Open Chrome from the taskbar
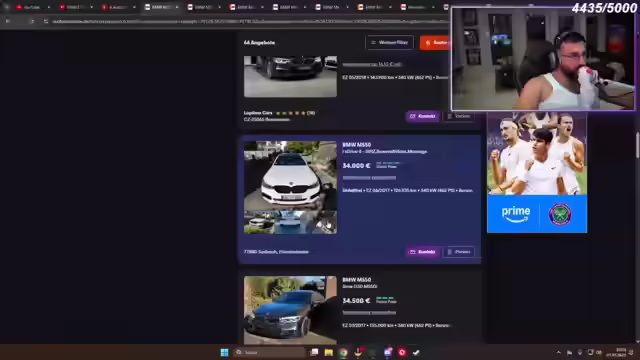 click(x=343, y=352)
